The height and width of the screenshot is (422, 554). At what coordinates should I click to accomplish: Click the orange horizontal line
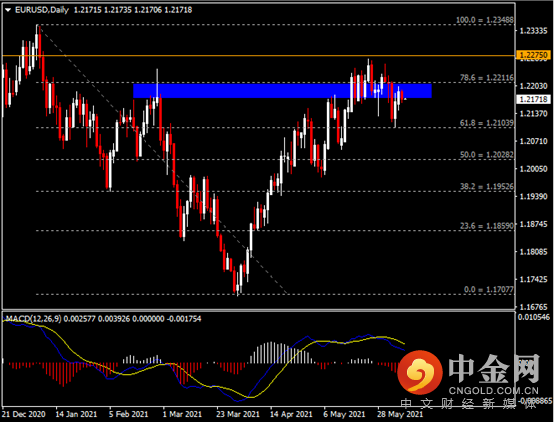point(258,56)
